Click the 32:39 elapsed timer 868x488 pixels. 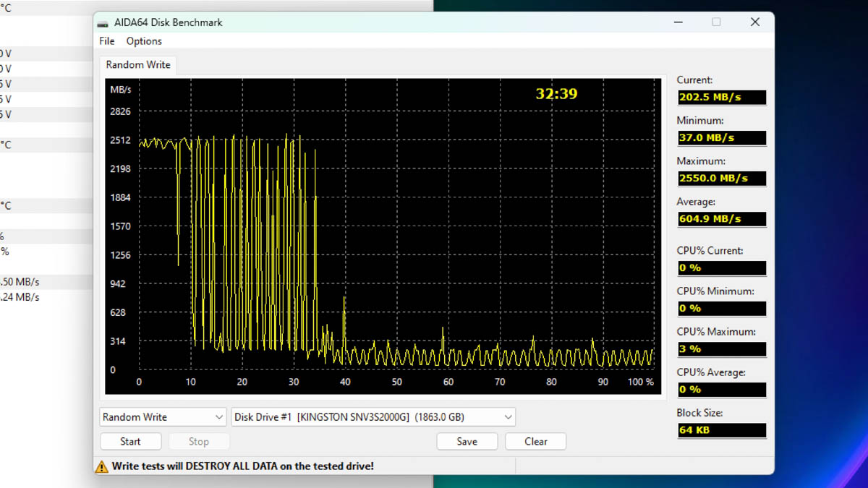pyautogui.click(x=556, y=94)
